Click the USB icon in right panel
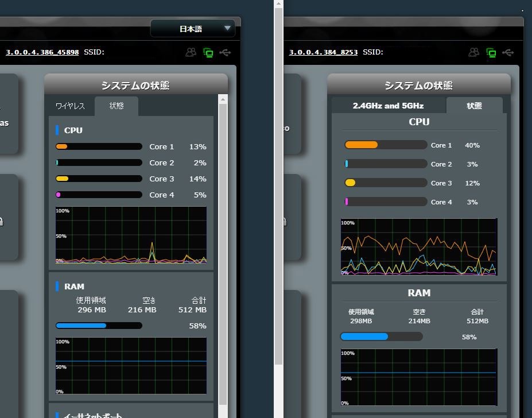 tap(508, 53)
